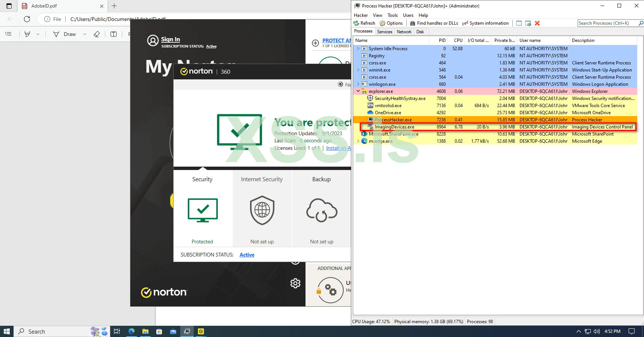Expand the System Idle Process tree node
Viewport: 644px width, 337px height.
click(x=358, y=49)
